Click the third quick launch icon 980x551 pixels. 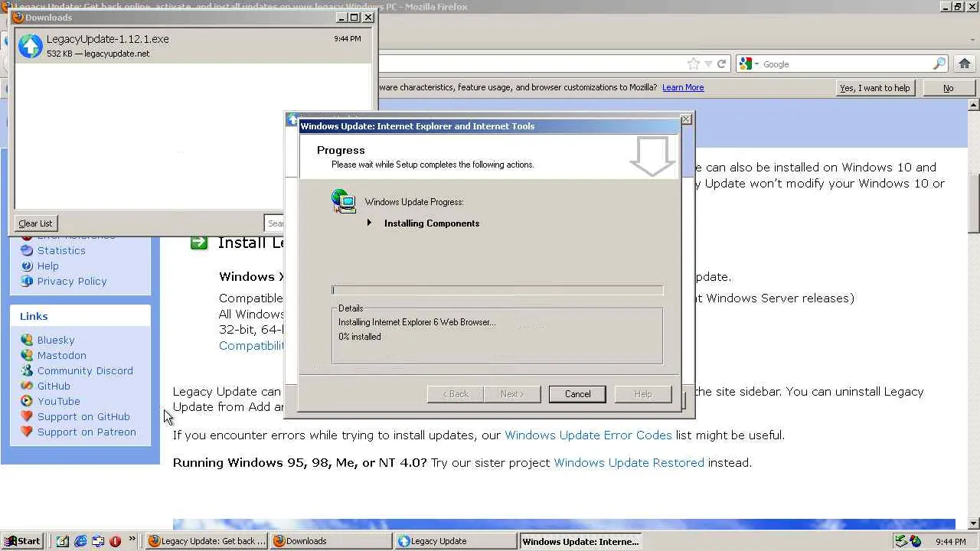click(98, 541)
